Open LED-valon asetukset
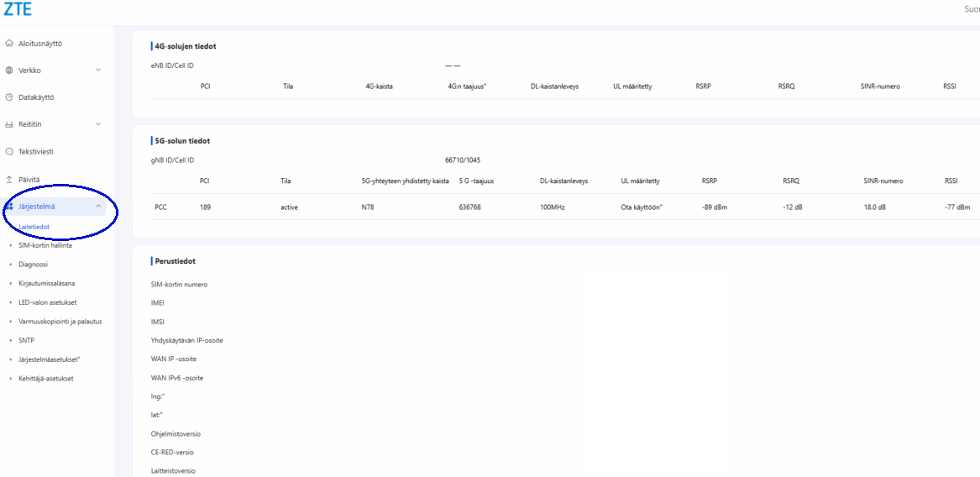Screen dimensions: 980x477 pos(47,302)
